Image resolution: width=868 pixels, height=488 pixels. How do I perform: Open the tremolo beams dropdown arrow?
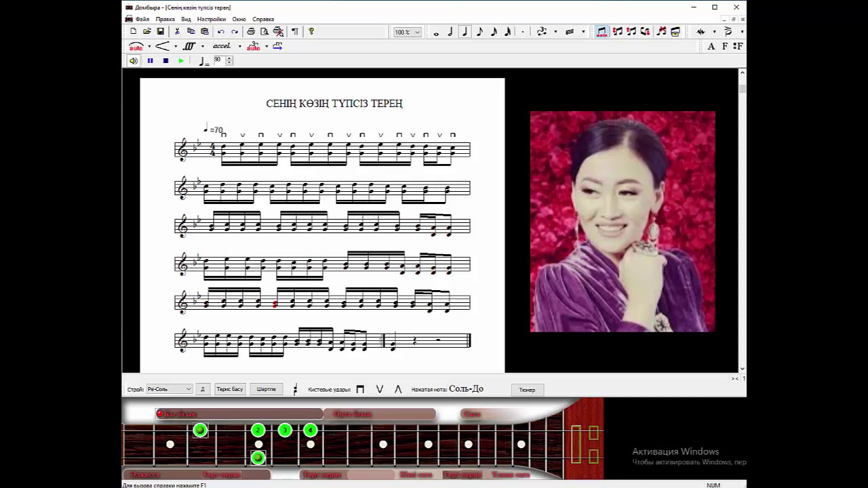pos(583,32)
